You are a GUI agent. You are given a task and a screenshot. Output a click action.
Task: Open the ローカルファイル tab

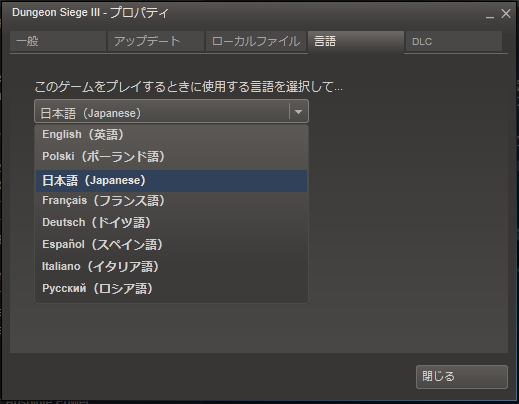click(256, 41)
